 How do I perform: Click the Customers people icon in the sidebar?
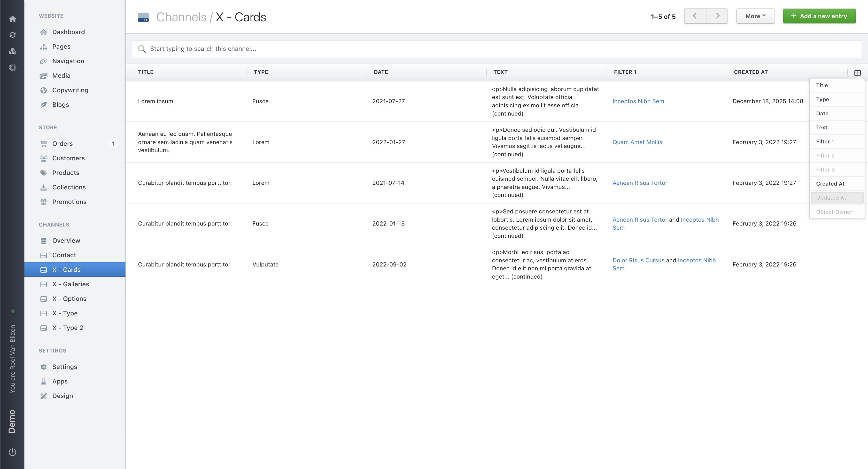[x=43, y=158]
